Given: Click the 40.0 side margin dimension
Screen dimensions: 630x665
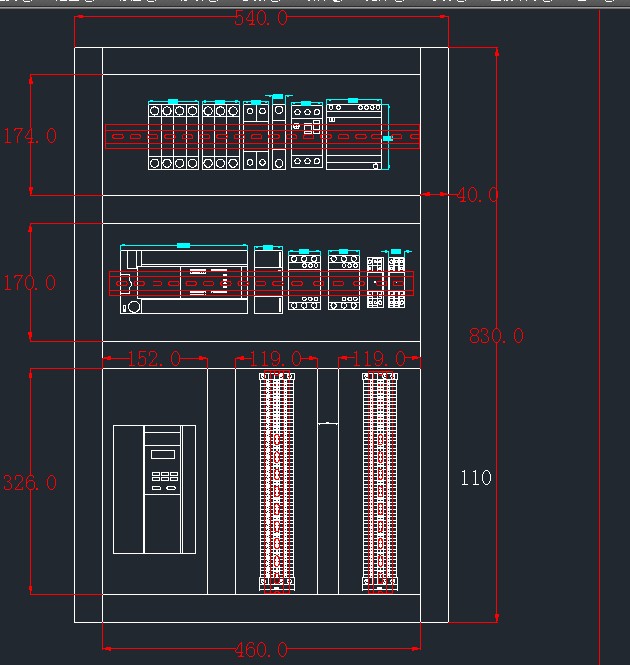Looking at the screenshot, I should tap(476, 195).
